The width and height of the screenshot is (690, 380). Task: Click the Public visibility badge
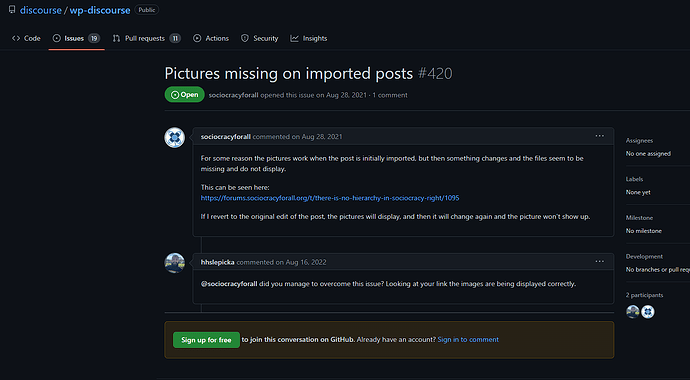coord(147,10)
